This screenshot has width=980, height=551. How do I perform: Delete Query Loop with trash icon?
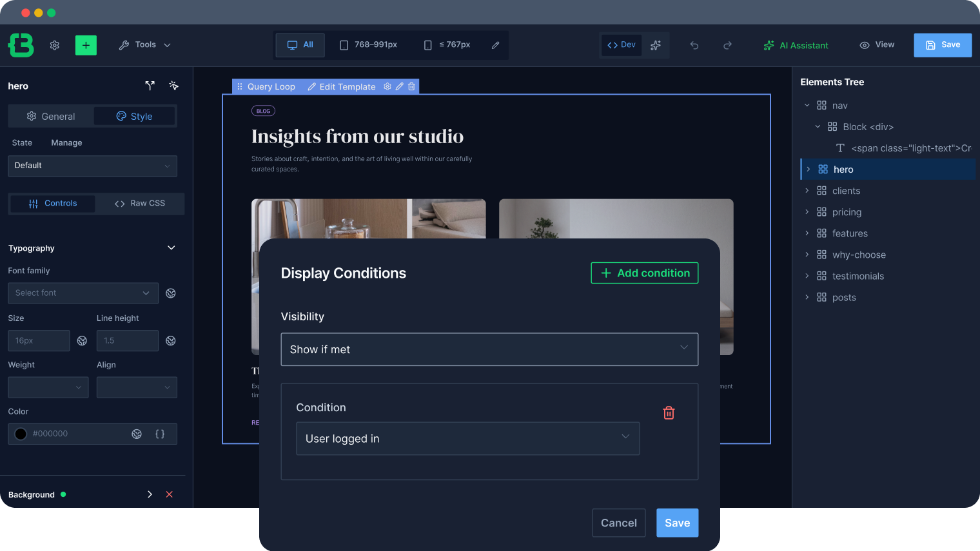(x=411, y=86)
